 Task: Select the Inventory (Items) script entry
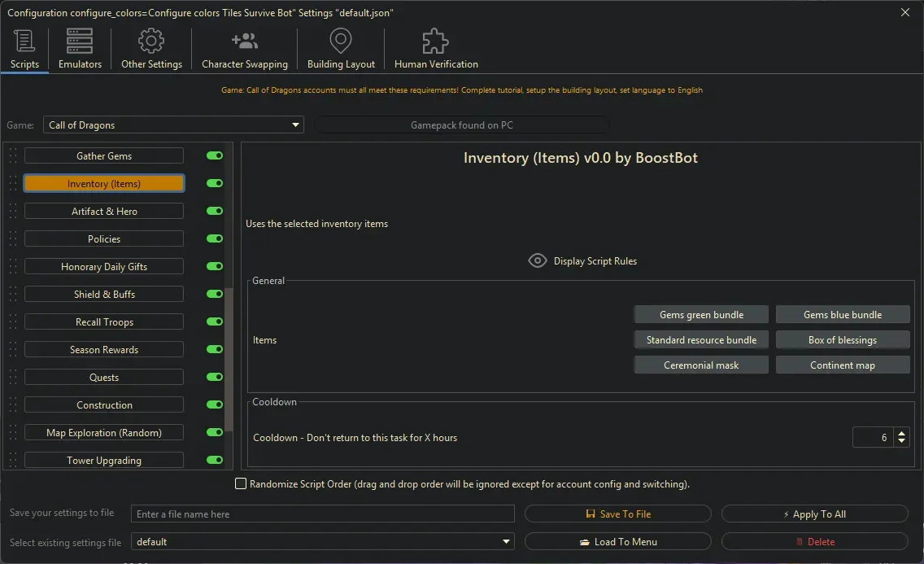103,183
